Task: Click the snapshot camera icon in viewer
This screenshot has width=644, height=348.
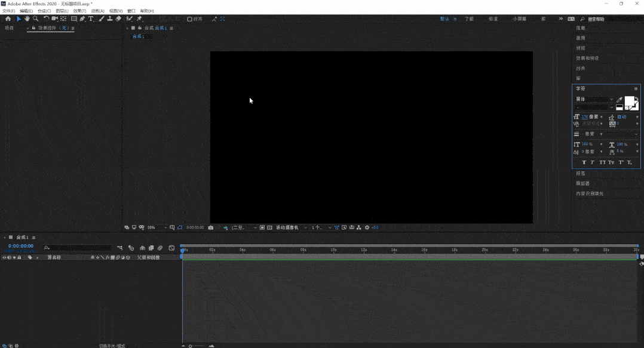Action: [211, 227]
